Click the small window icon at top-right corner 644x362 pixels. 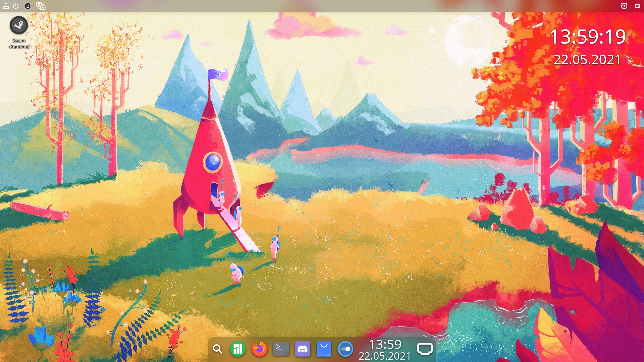[x=637, y=6]
